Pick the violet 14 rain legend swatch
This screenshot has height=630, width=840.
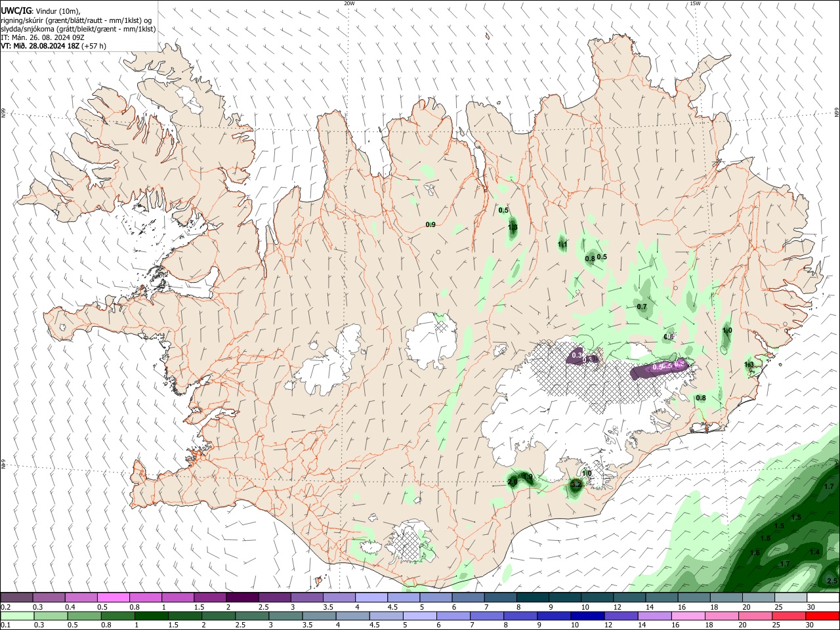[654, 616]
